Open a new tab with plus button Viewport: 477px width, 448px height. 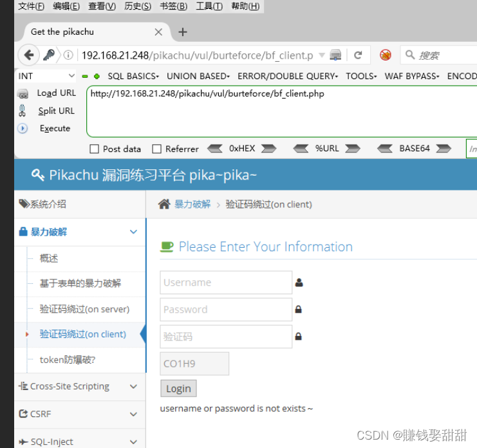click(183, 32)
